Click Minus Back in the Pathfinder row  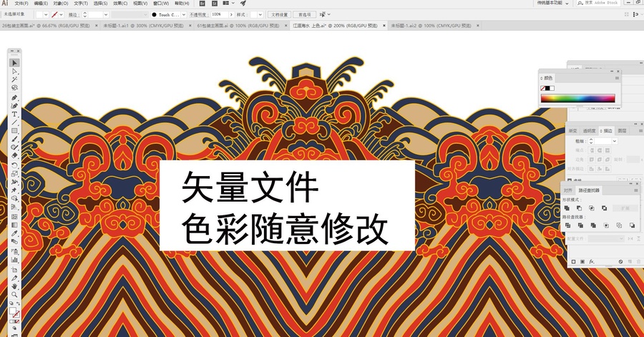click(632, 225)
